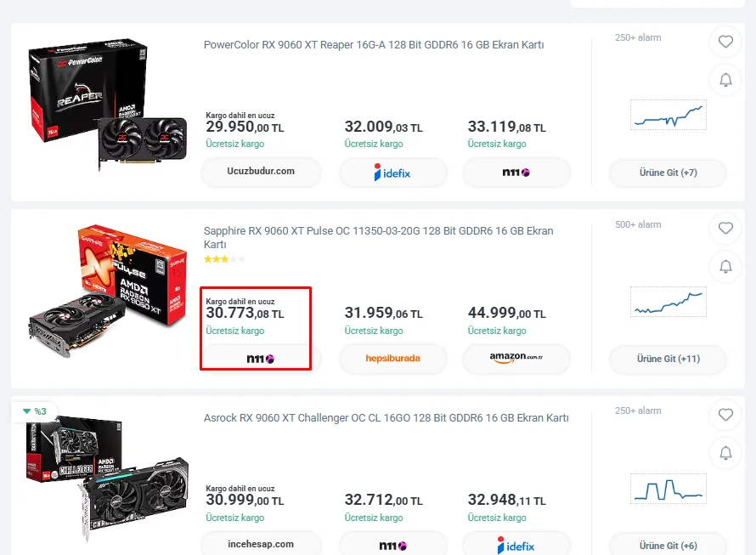This screenshot has height=555, width=756.
Task: View Sapphire Pulse price history graph
Action: 669,302
